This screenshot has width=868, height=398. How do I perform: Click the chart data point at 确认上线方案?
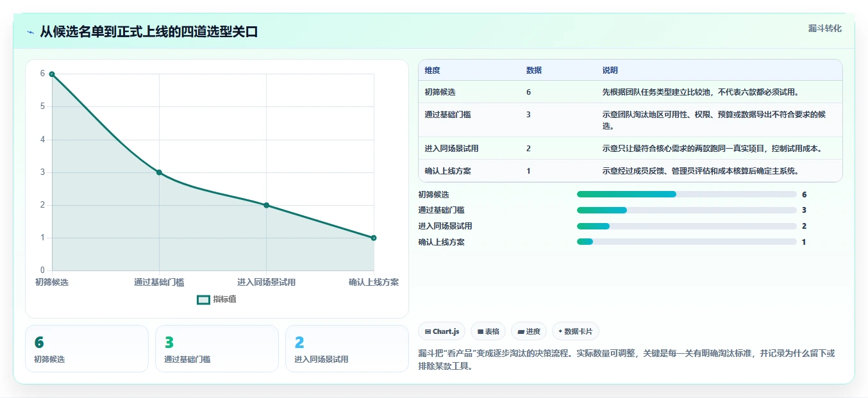(374, 238)
